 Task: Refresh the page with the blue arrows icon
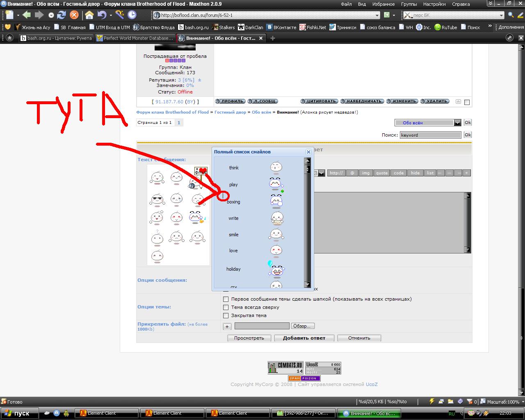pos(62,15)
